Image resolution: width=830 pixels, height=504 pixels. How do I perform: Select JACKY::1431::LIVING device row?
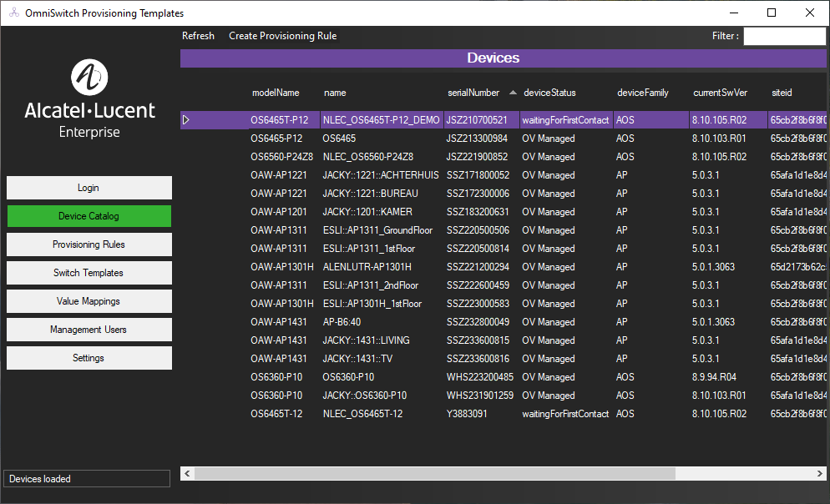(x=503, y=340)
